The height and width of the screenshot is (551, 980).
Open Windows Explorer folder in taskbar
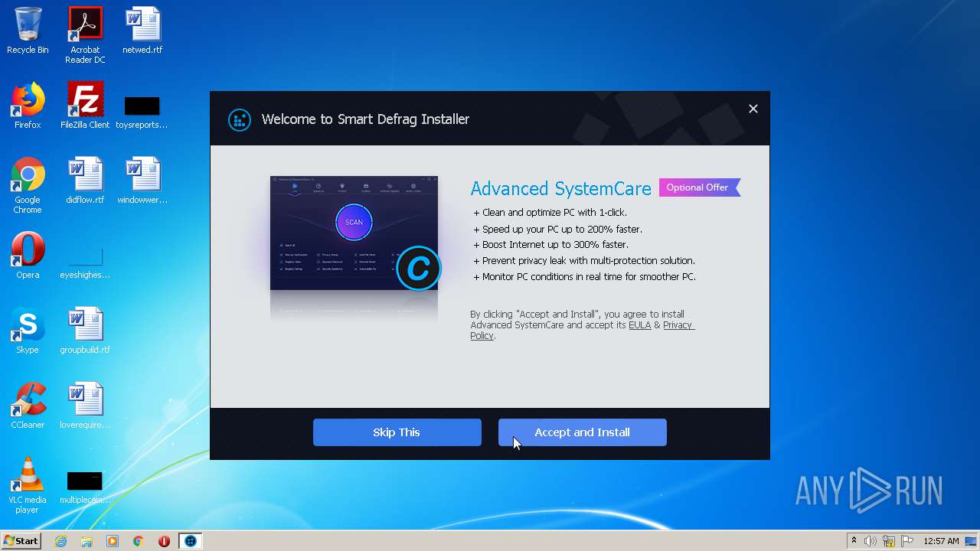(87, 541)
